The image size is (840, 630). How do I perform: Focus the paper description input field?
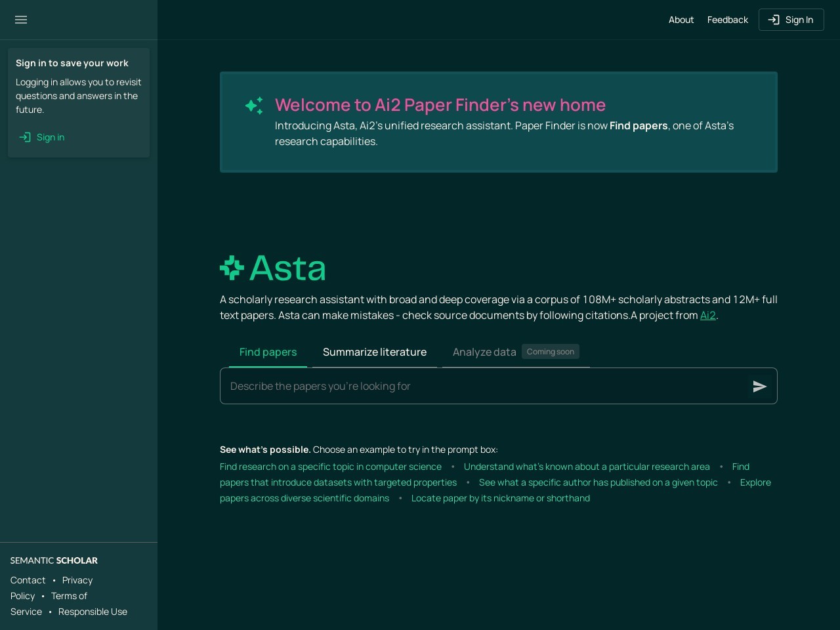click(x=482, y=387)
